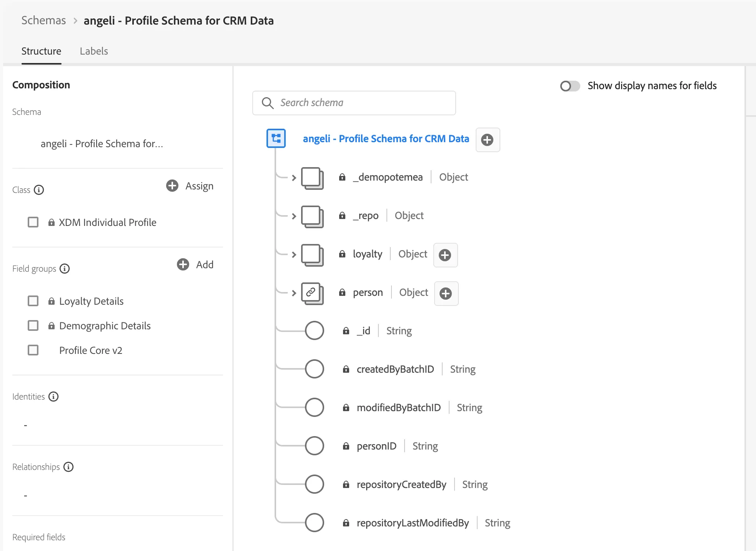Expand the loyalty object node

pos(294,254)
